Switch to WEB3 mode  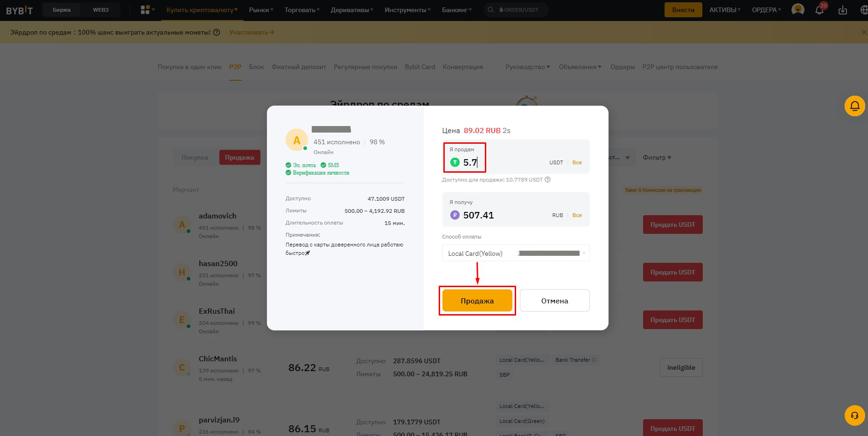coord(101,10)
